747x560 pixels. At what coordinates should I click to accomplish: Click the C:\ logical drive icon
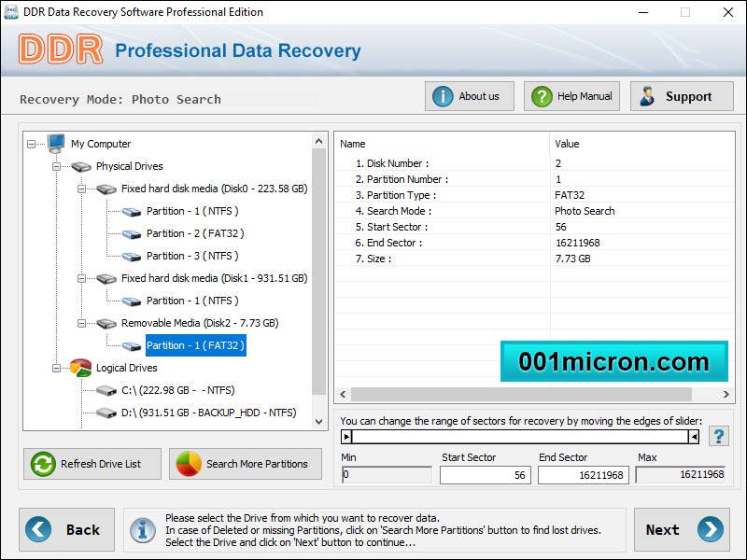click(106, 390)
